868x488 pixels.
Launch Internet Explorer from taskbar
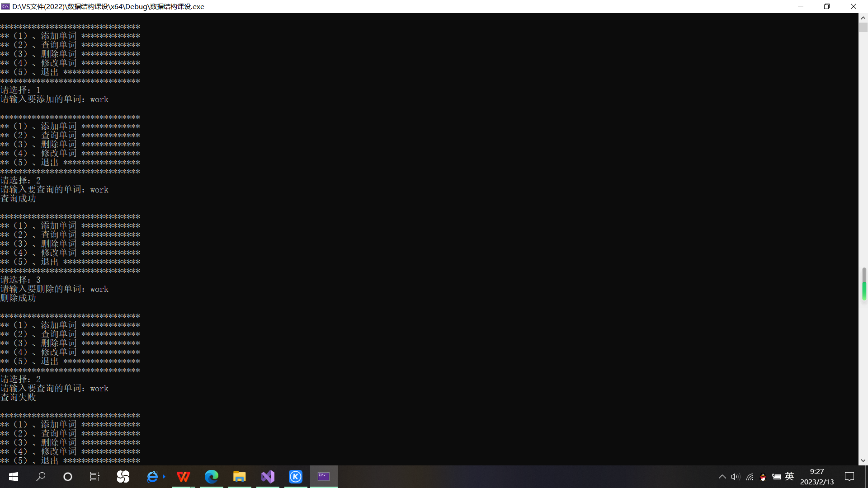pyautogui.click(x=153, y=477)
